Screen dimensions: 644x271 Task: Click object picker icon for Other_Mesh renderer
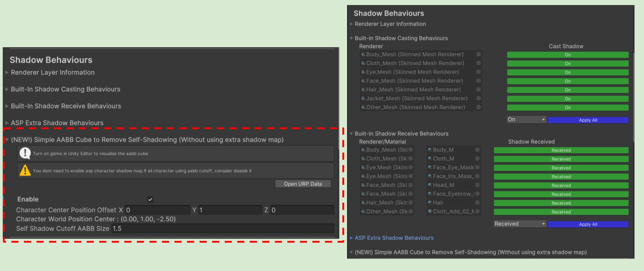[478, 107]
